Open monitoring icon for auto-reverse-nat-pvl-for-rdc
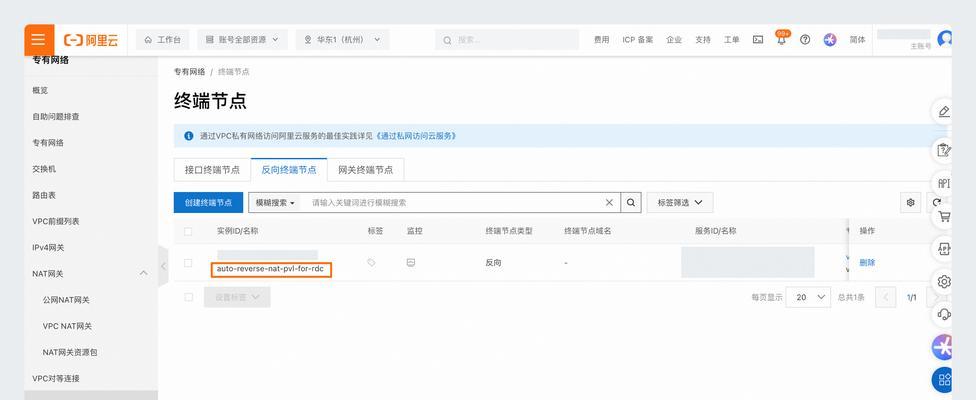This screenshot has width=976, height=400. coord(411,263)
